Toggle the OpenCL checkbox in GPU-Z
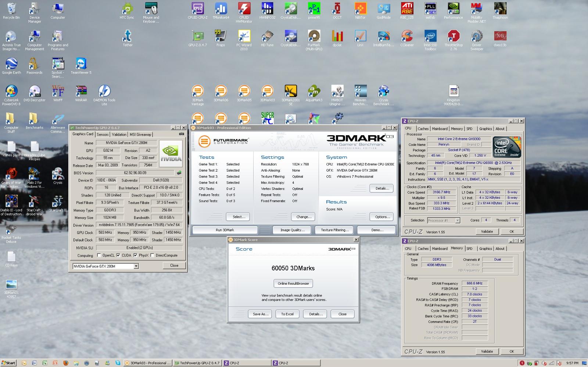The height and width of the screenshot is (367, 588). coord(99,255)
